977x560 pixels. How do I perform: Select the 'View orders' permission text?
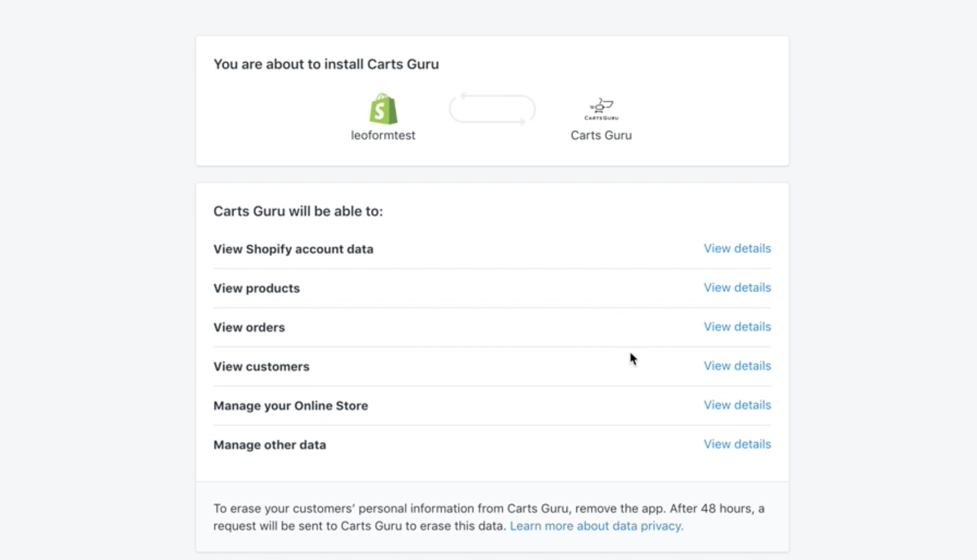point(249,328)
